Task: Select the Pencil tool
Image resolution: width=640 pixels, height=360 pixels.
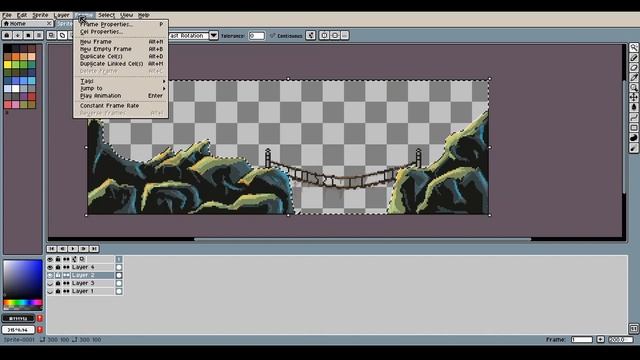Action: [633, 58]
